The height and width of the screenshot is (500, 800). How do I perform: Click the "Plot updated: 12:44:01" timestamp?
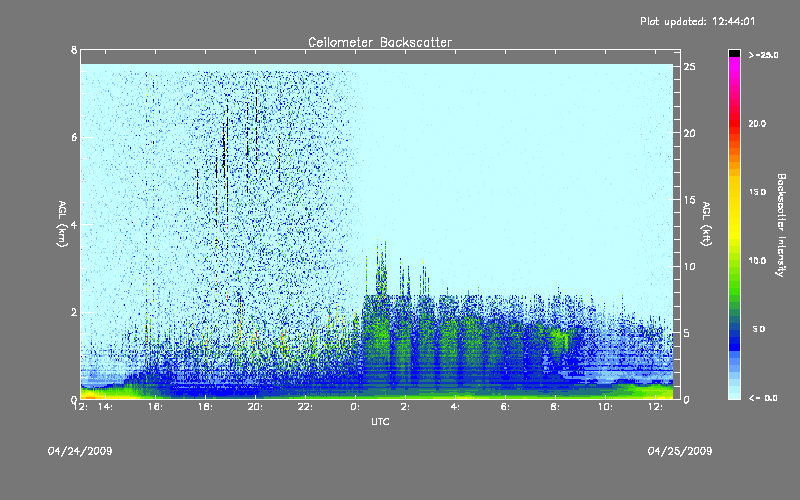click(x=697, y=21)
